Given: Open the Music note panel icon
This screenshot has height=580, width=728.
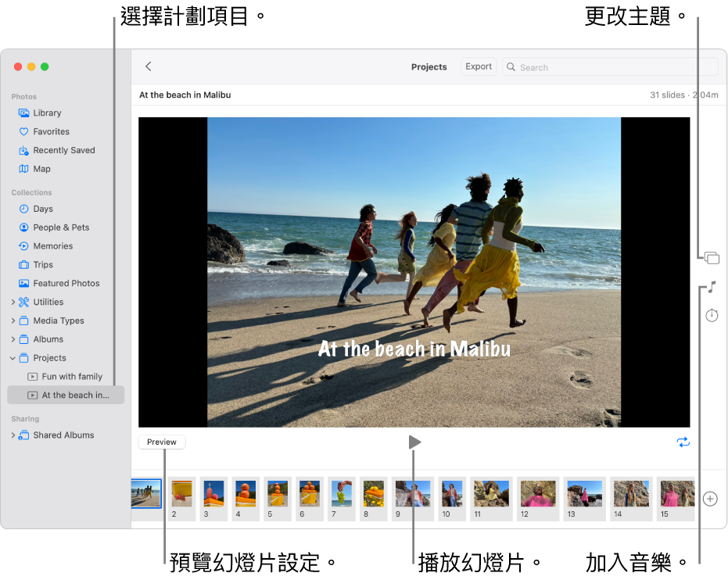Looking at the screenshot, I should coord(712,287).
